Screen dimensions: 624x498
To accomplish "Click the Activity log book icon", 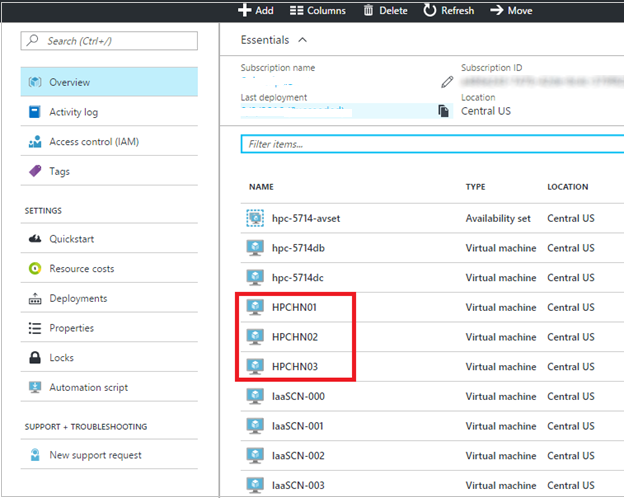I will 35,112.
